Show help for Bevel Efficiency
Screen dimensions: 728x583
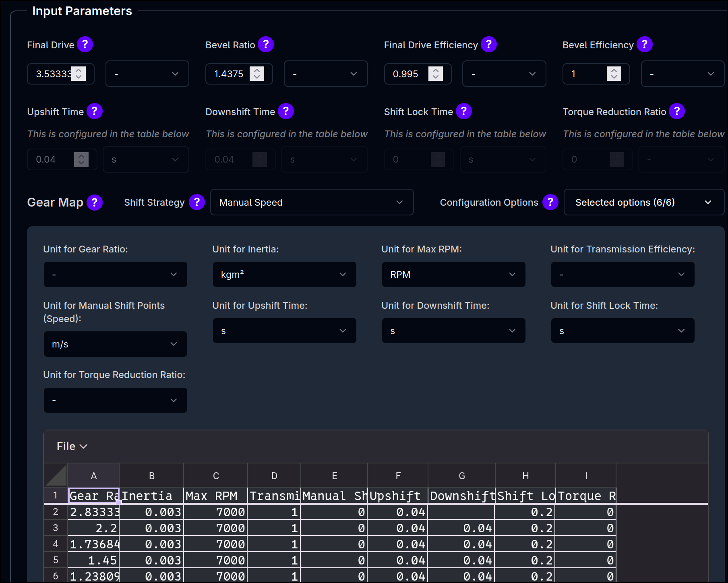tap(644, 44)
